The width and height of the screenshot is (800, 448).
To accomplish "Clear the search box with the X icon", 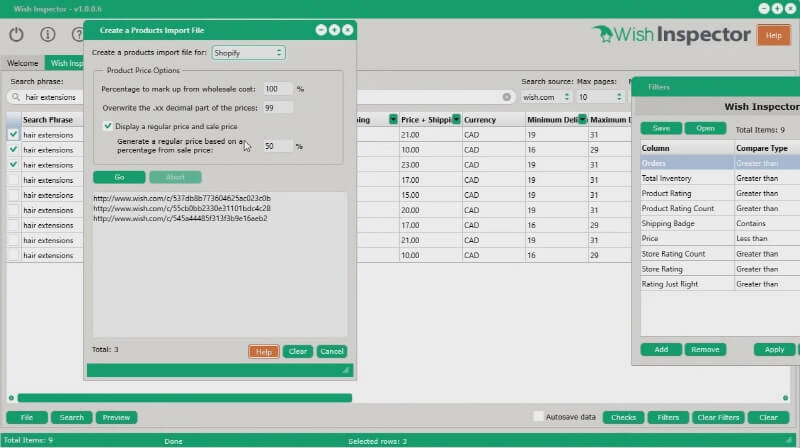I will [506, 97].
